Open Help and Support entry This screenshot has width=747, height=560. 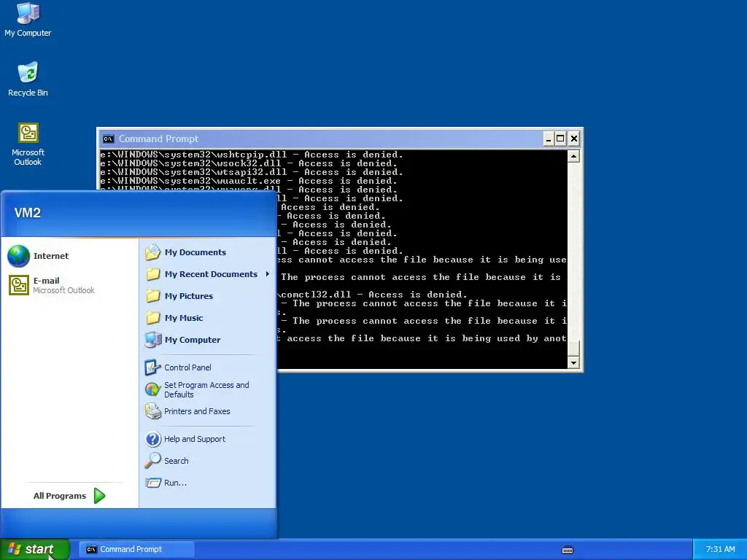click(x=207, y=439)
